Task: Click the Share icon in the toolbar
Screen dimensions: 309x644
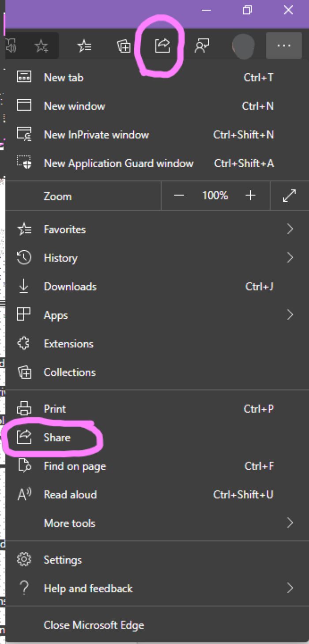Action: pyautogui.click(x=162, y=45)
